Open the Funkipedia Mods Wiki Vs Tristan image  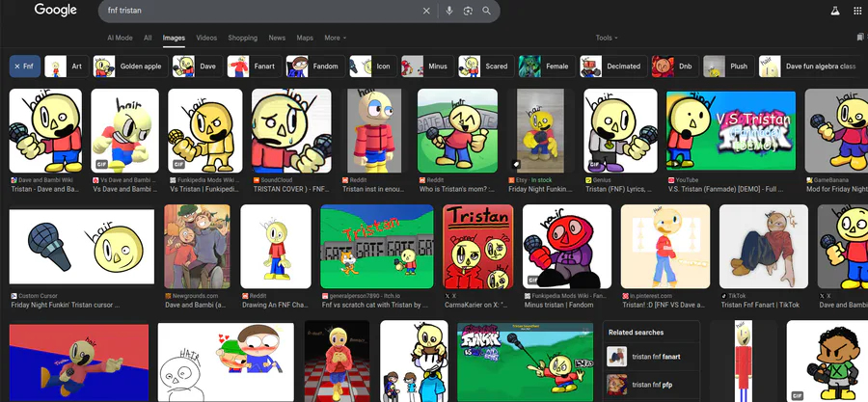(204, 130)
